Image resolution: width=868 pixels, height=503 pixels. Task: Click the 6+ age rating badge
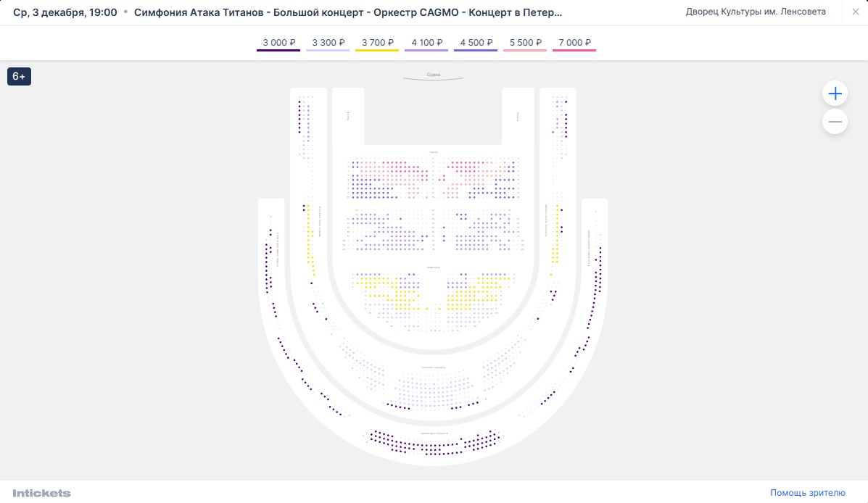[x=19, y=76]
